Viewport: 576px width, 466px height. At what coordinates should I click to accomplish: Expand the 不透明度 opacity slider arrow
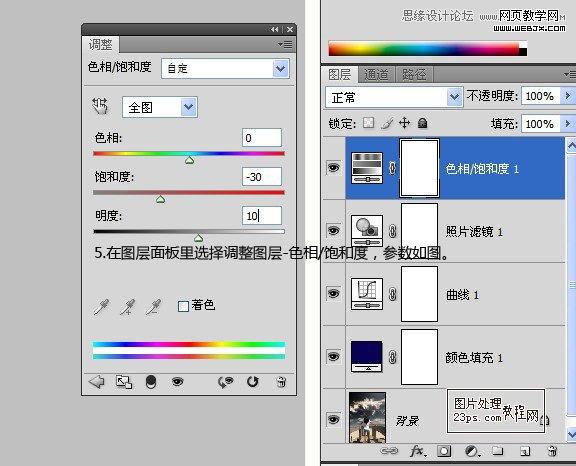pos(568,96)
